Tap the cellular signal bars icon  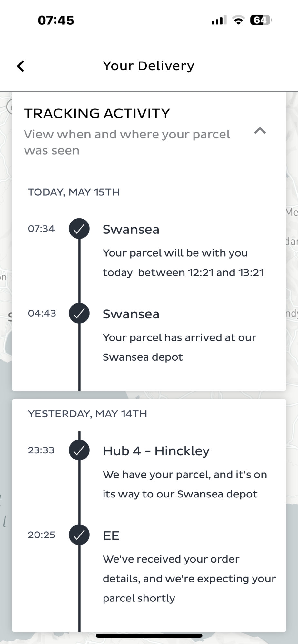coord(219,20)
